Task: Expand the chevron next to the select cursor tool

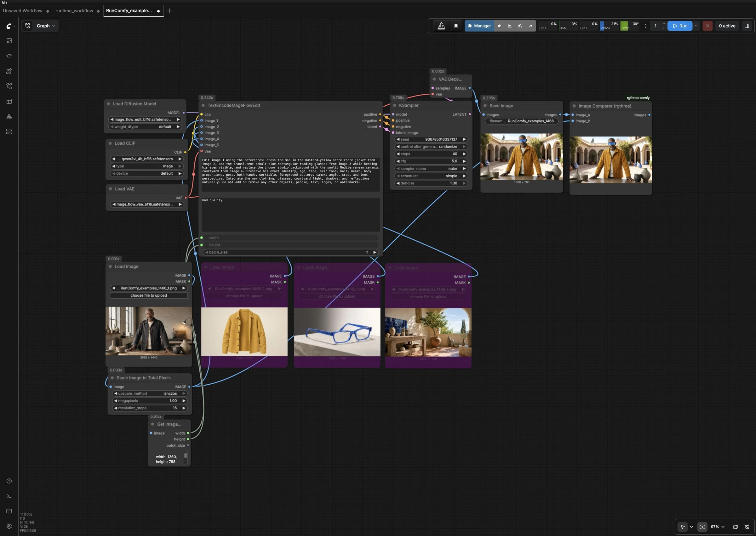Action: pyautogui.click(x=691, y=527)
